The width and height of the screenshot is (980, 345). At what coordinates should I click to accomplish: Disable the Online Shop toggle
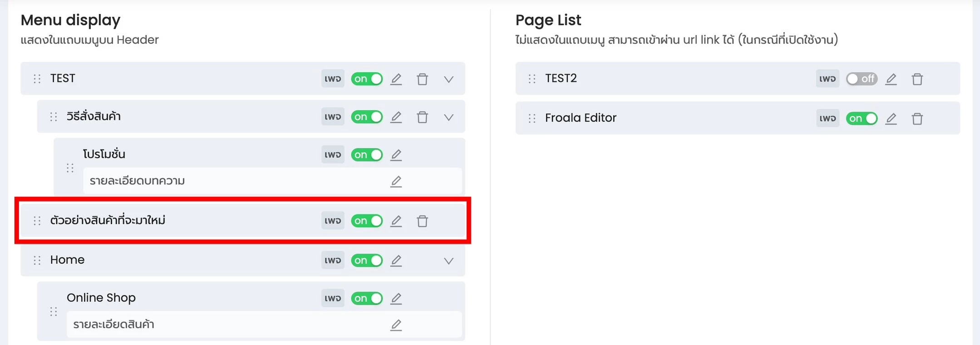coord(367,298)
